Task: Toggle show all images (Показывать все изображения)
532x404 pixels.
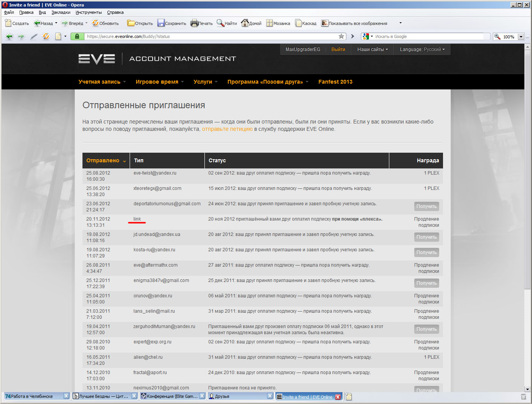Action: [x=325, y=23]
